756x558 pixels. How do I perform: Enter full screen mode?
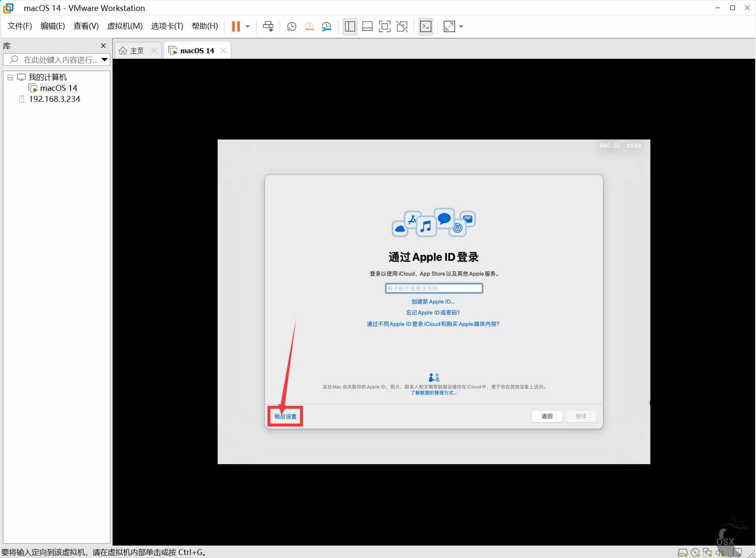[385, 27]
